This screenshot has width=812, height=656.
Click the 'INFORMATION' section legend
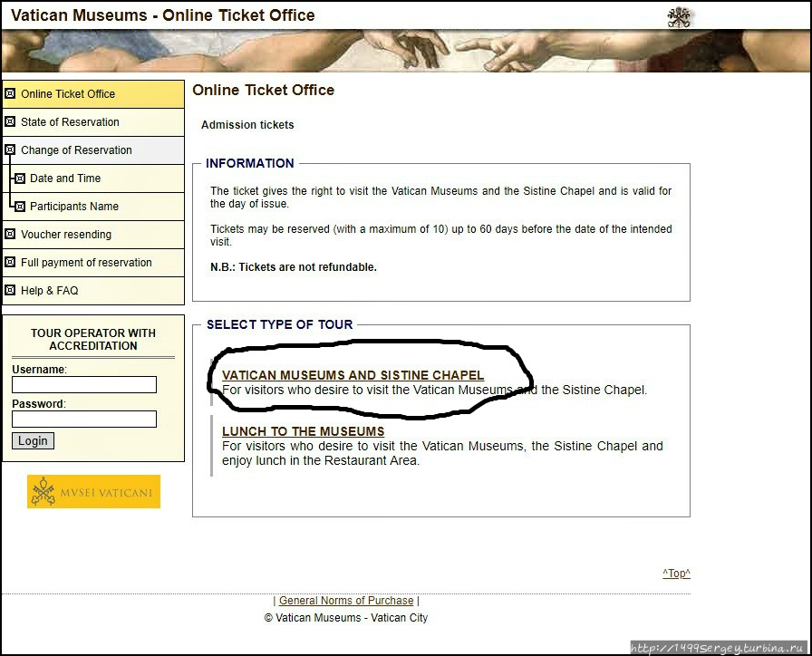249,163
